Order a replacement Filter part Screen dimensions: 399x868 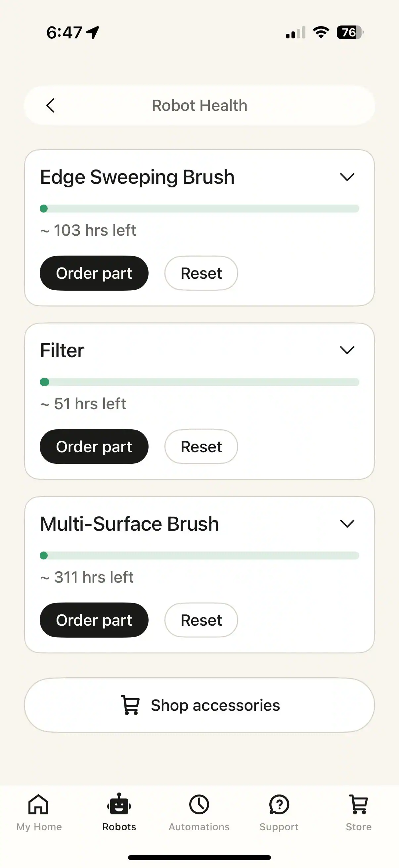click(x=94, y=447)
